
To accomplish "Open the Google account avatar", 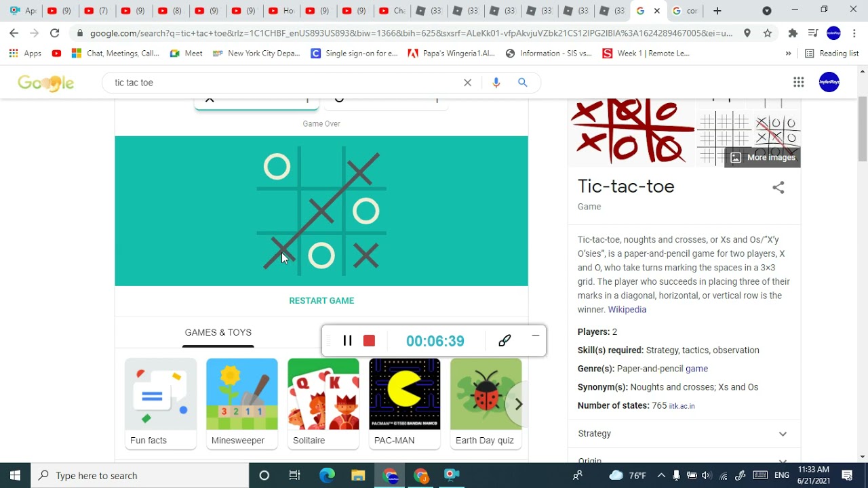I will (x=829, y=82).
